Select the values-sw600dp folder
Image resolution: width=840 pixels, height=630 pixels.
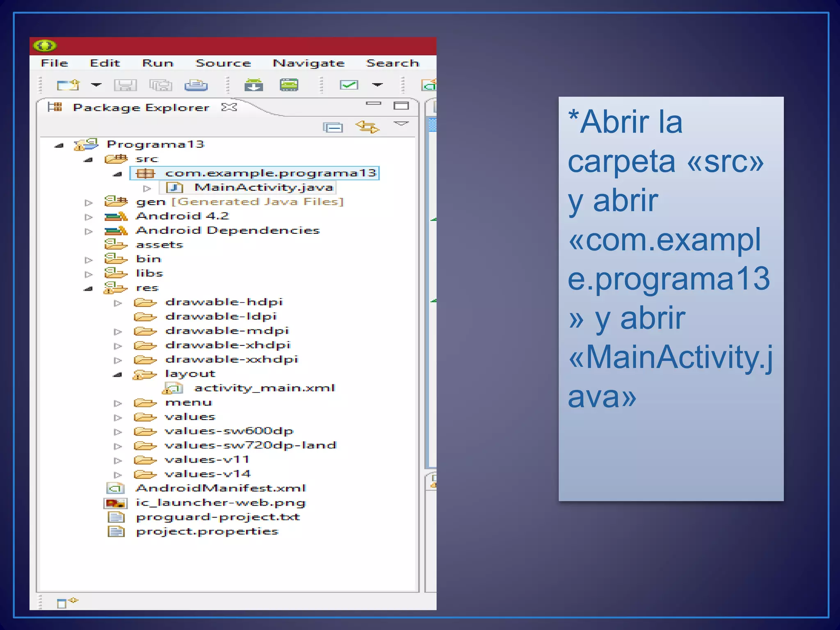[229, 431]
